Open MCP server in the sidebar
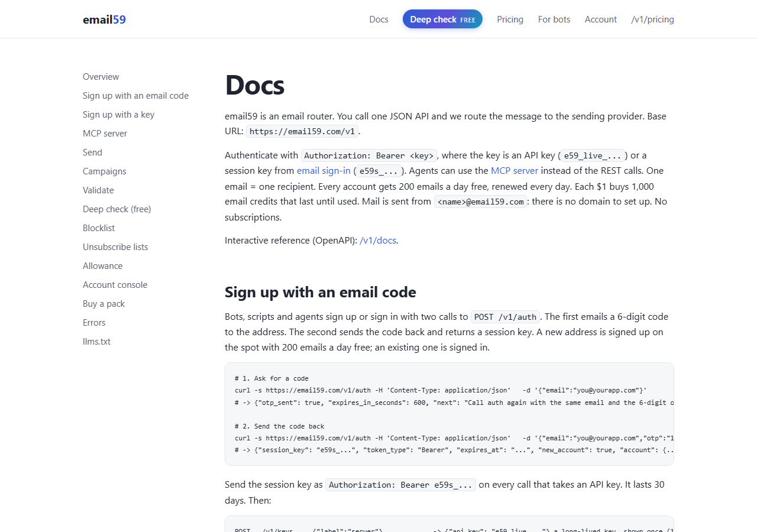Viewport: 757px width, 532px height. pos(105,134)
